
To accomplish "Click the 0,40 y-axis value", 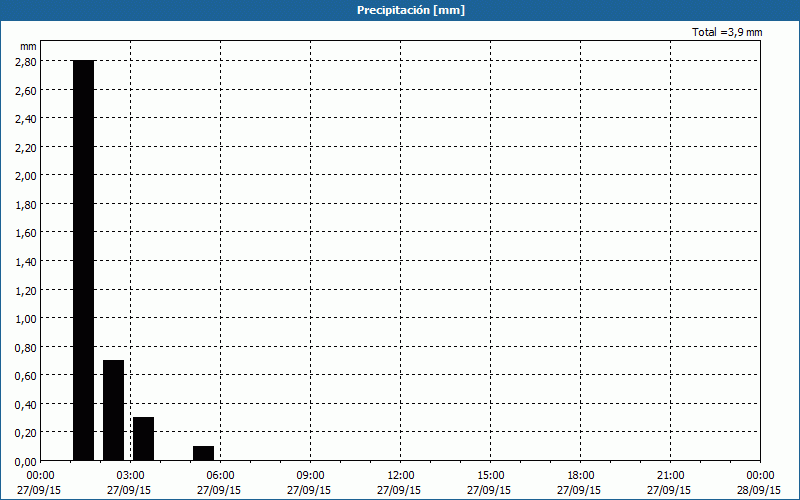I will point(26,404).
